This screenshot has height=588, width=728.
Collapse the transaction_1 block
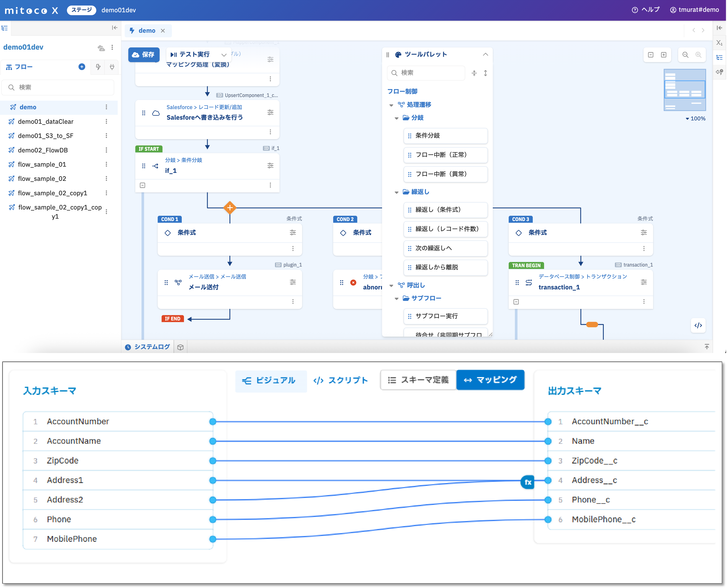(516, 302)
